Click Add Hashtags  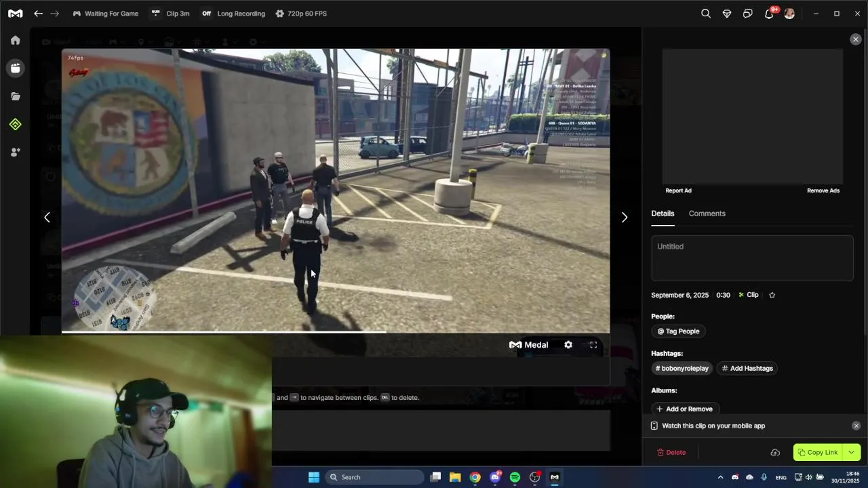point(747,369)
